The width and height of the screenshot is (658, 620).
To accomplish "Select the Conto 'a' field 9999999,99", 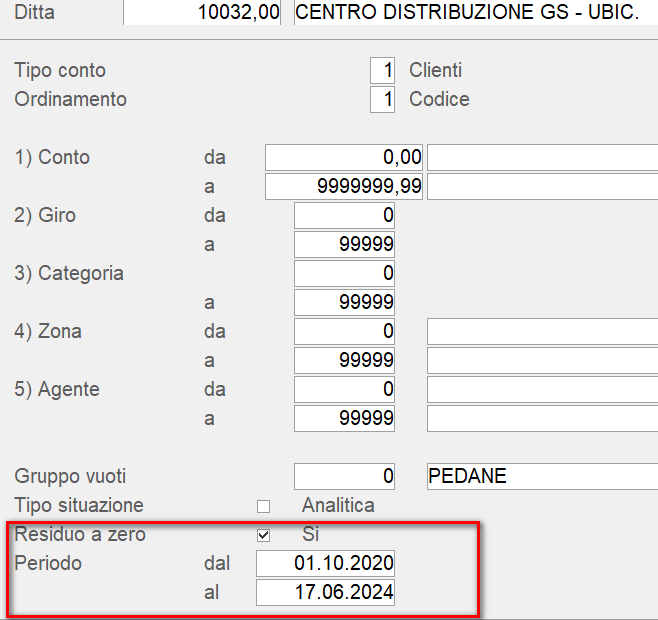I will (x=344, y=187).
